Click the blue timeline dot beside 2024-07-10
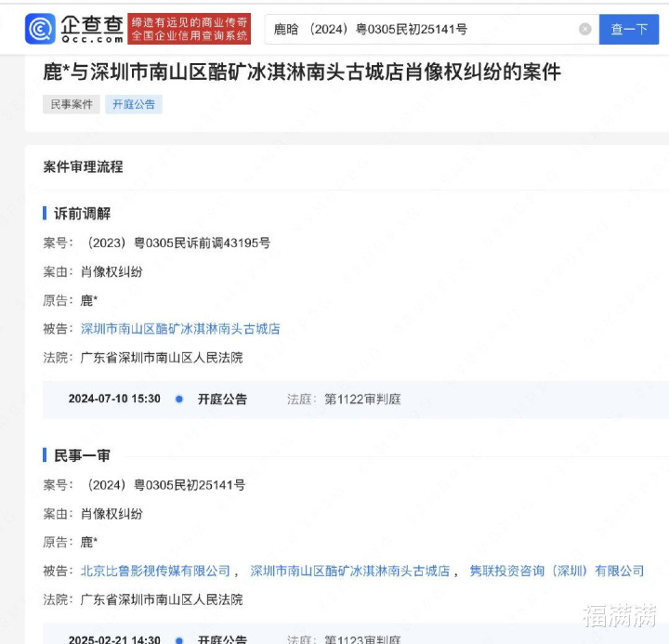Screen dimensions: 669x644 point(179,399)
